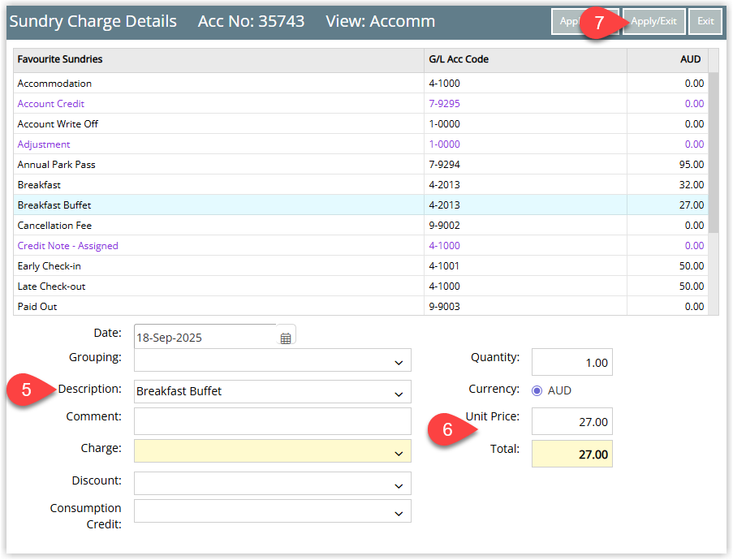Pick the Late Check-out sundry
Image resolution: width=733 pixels, height=560 pixels.
(x=360, y=286)
